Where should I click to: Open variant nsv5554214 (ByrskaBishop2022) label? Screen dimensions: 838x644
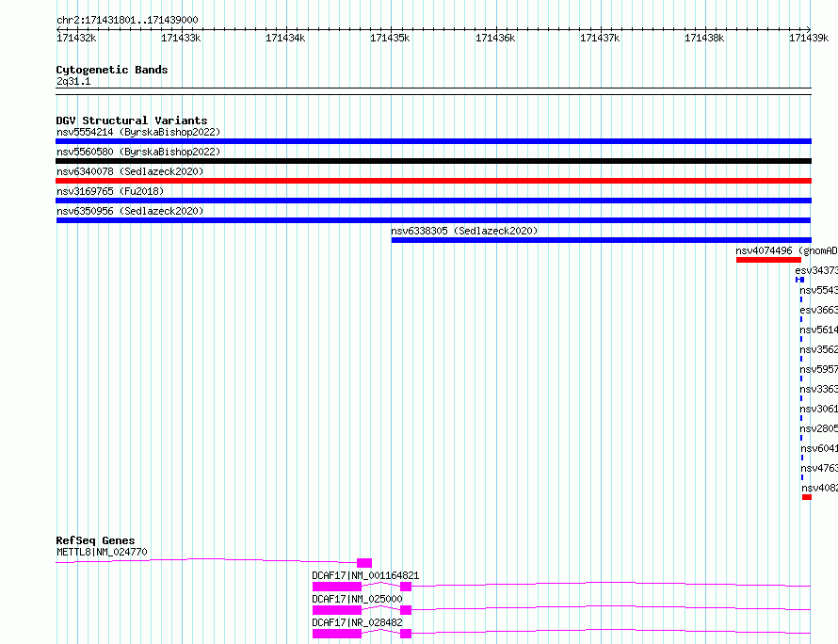pos(138,132)
